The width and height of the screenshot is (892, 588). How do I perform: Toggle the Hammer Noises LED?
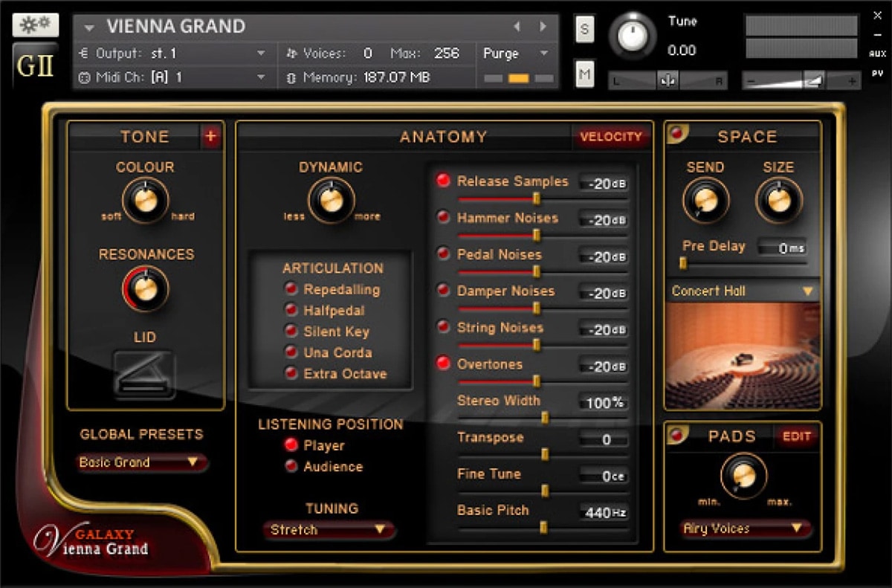pos(444,218)
